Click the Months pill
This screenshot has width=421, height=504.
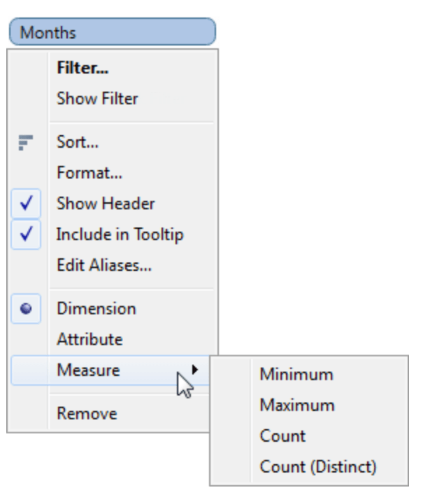coord(112,32)
